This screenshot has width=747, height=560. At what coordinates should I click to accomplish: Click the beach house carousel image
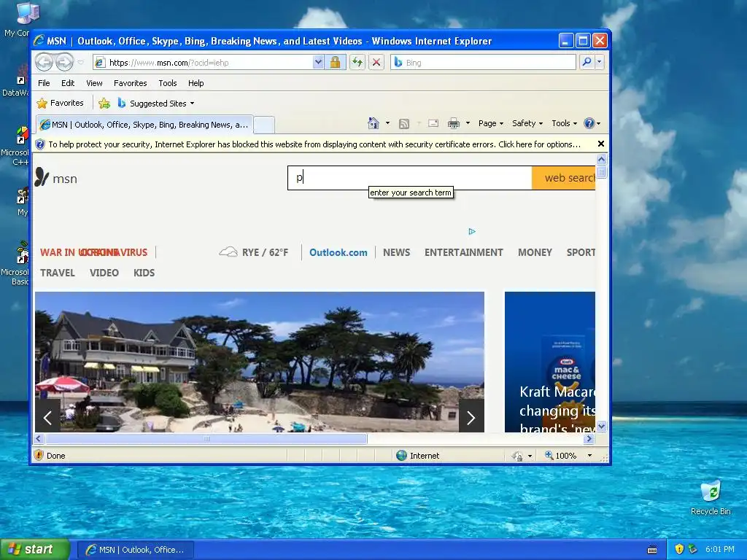pyautogui.click(x=260, y=362)
